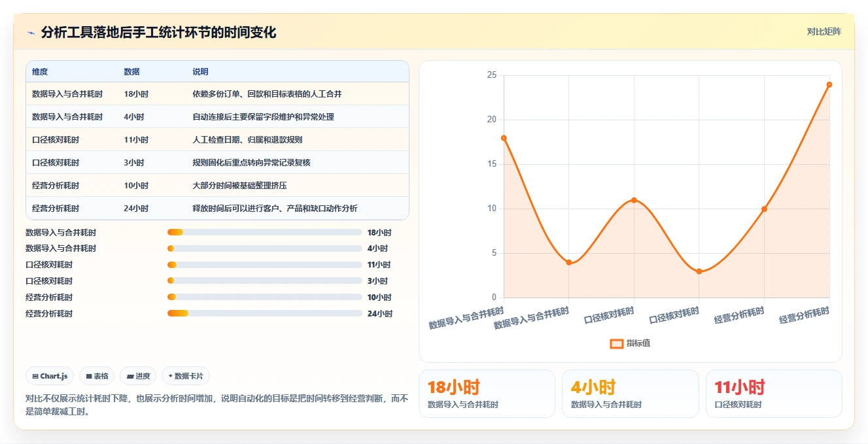Viewport: 868px width, 444px height.
Task: Click the progress bar of the 3小时 row
Action: 265,281
